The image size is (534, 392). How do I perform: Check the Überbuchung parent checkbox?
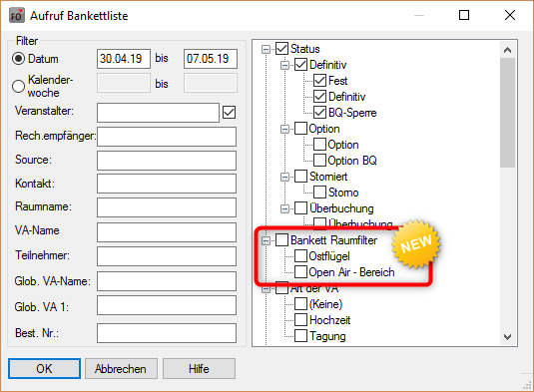pos(300,207)
